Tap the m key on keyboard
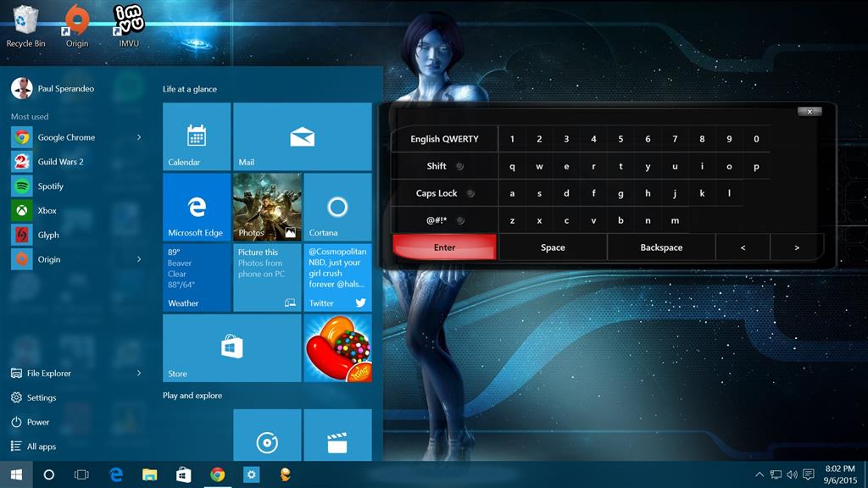This screenshot has height=488, width=868. tap(675, 220)
